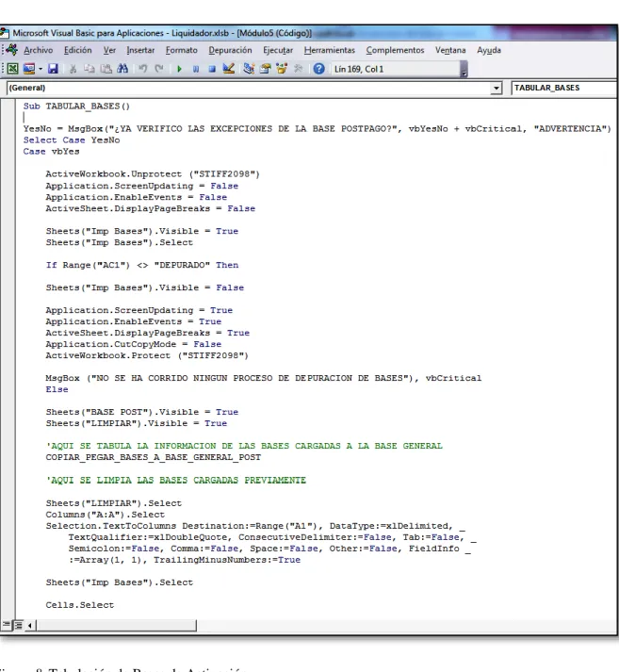Click the Find binoculars icon
619x672 pixels.
[122, 69]
